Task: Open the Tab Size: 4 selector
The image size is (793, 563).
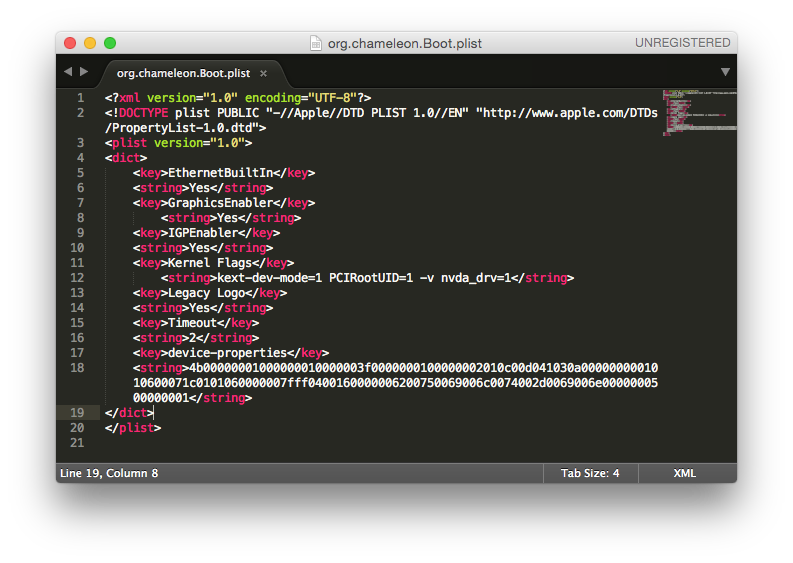Action: 590,473
